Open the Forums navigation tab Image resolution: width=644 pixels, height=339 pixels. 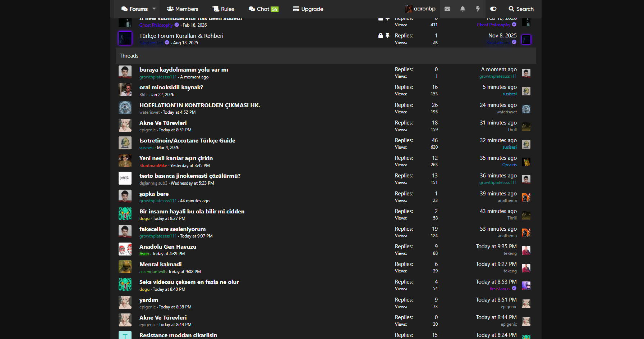click(x=135, y=9)
